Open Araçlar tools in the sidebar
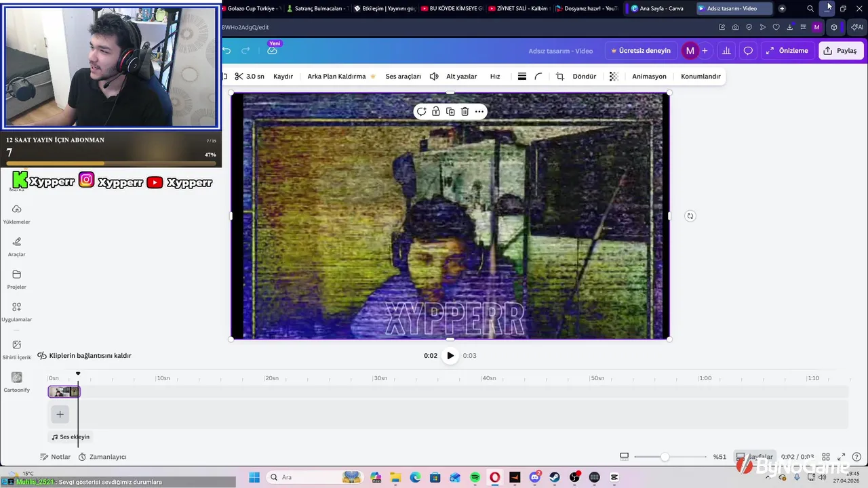 pos(17,247)
